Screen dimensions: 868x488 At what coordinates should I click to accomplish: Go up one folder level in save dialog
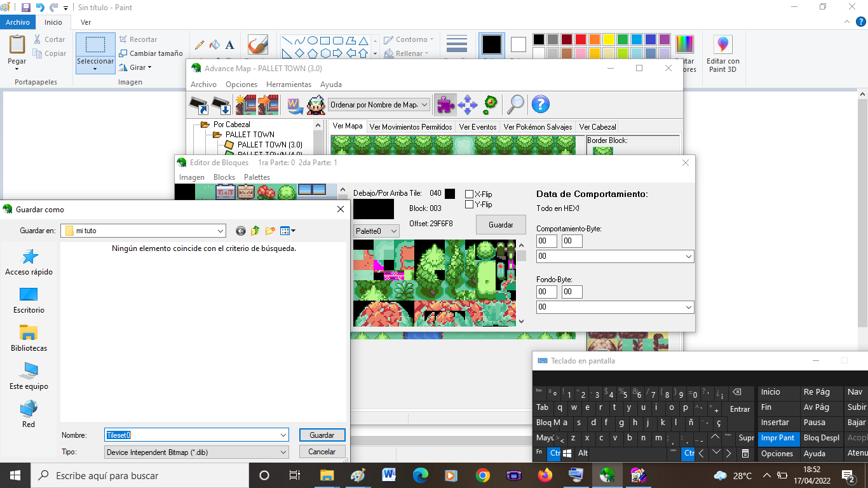point(255,231)
